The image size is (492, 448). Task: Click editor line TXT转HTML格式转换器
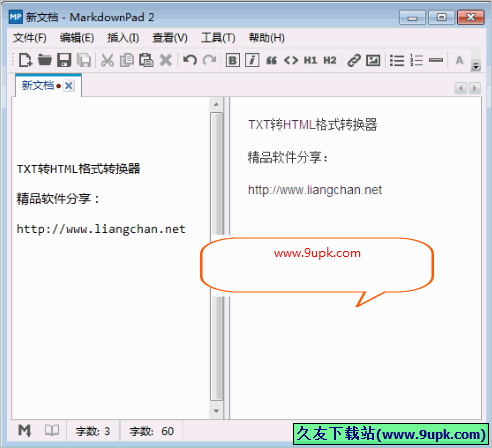[x=78, y=169]
